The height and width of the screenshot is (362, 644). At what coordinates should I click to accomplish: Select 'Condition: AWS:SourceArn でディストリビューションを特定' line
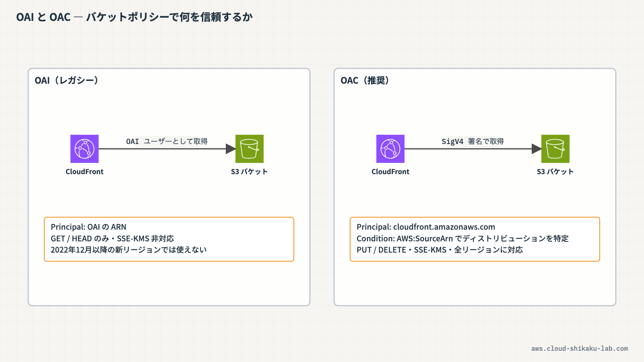tap(462, 239)
